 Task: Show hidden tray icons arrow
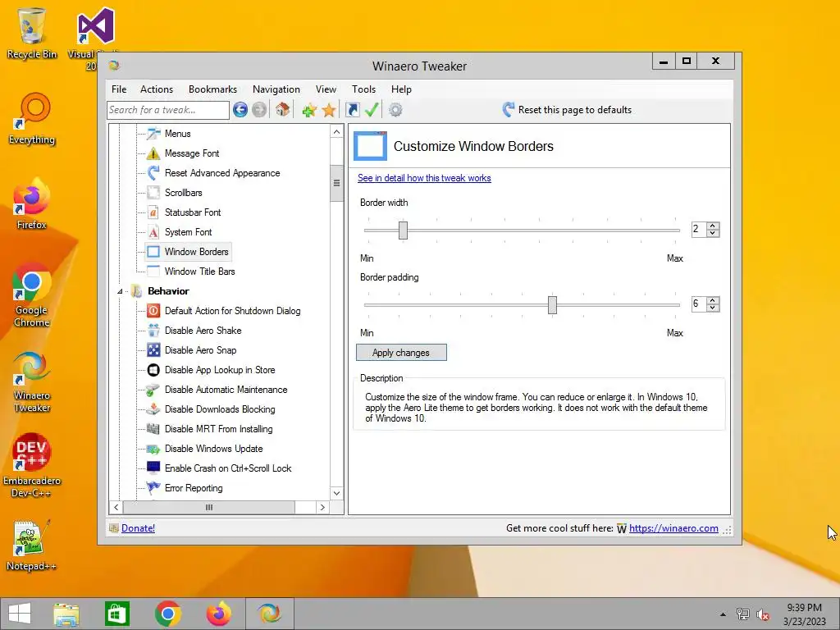click(x=723, y=614)
